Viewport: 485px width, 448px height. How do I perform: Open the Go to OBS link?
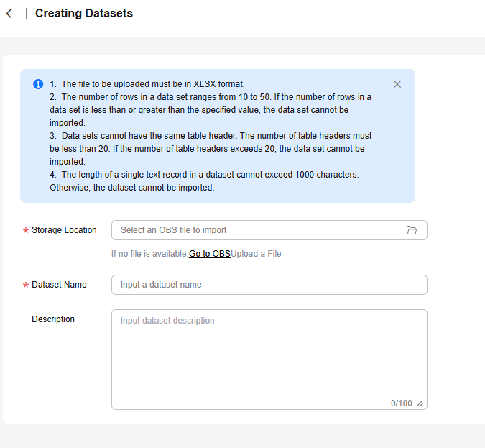coord(210,254)
